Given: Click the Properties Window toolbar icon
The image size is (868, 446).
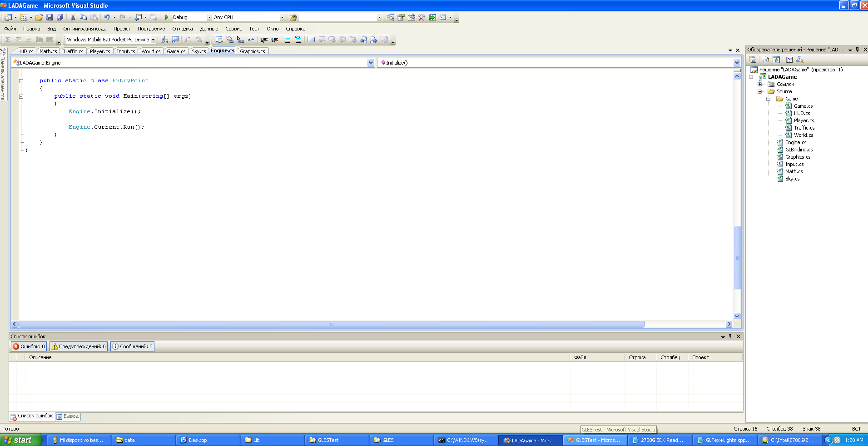Looking at the screenshot, I should click(401, 17).
